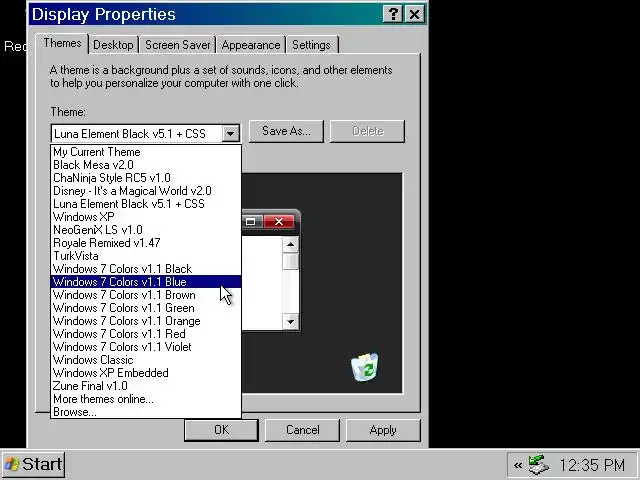Screen dimensions: 640x480
Task: Click the preview window scrollbar thumb
Action: coord(291,261)
